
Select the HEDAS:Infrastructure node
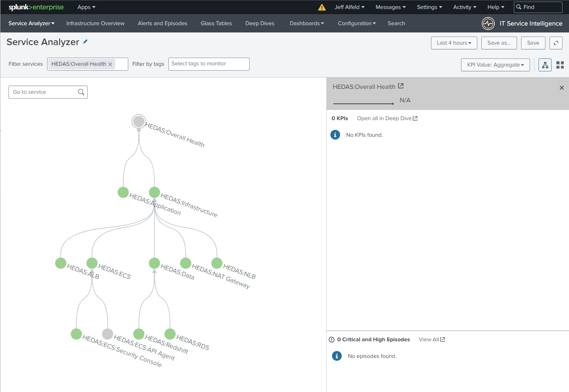coord(155,192)
